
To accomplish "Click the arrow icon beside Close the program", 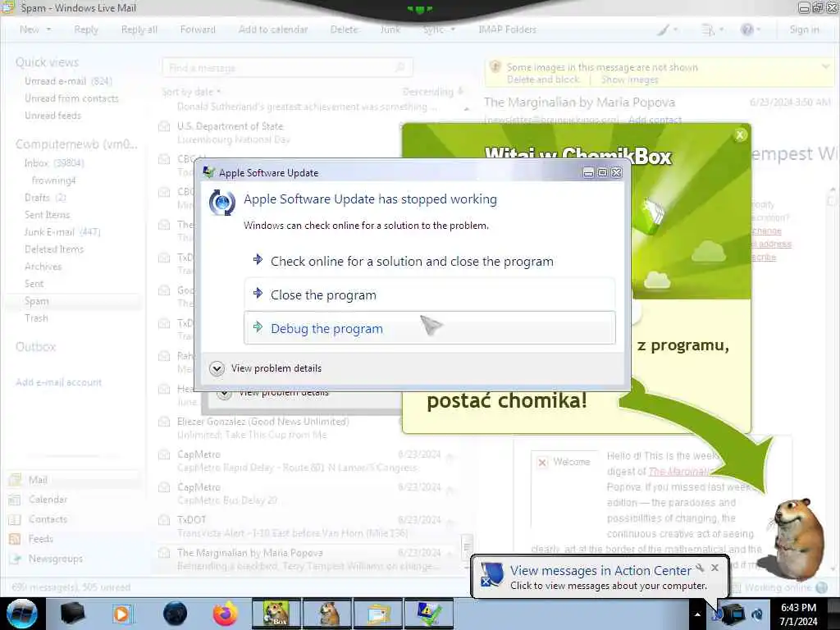I will (258, 294).
